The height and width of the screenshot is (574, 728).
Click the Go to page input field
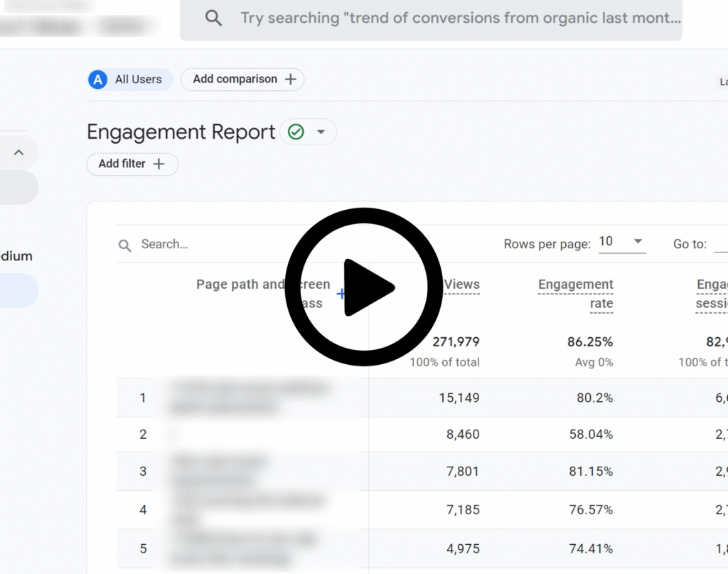click(x=719, y=244)
